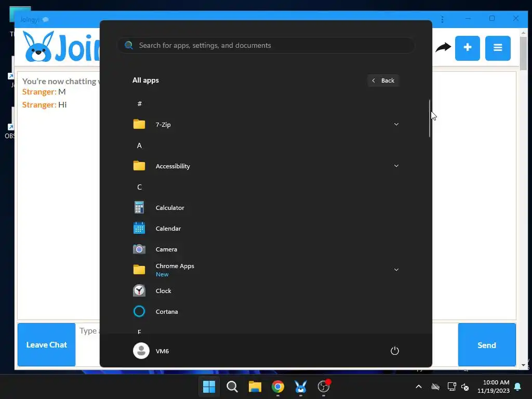Click the Camera app name

pyautogui.click(x=166, y=249)
